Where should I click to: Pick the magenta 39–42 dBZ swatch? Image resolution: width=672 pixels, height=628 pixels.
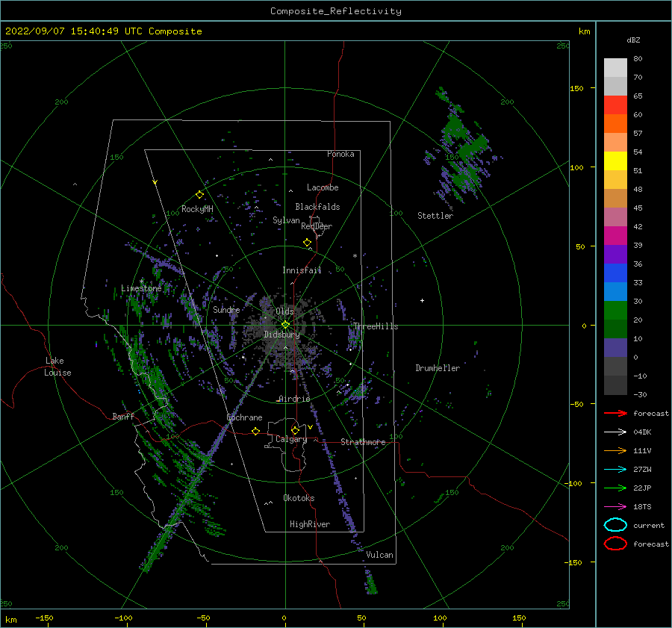615,235
